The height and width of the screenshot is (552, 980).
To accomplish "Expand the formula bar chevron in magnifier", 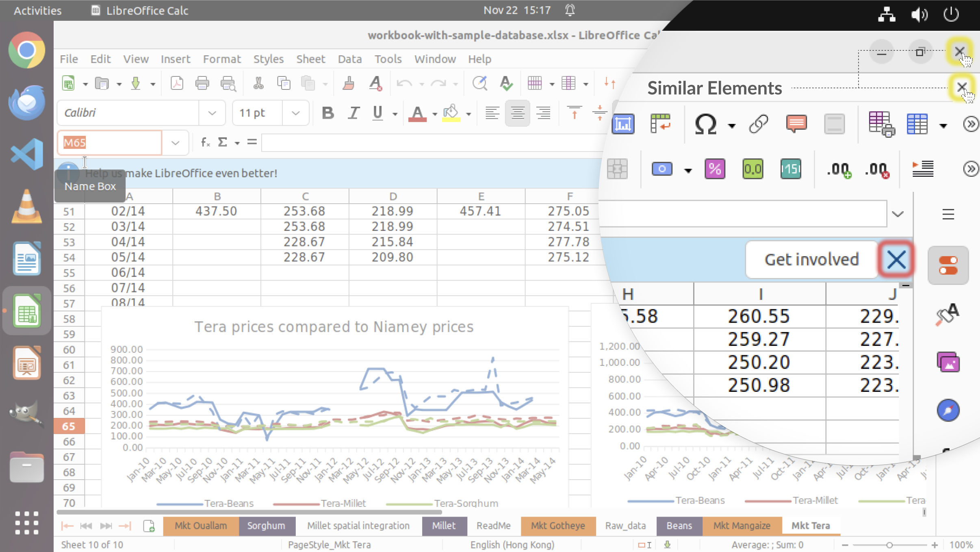I will pyautogui.click(x=898, y=214).
